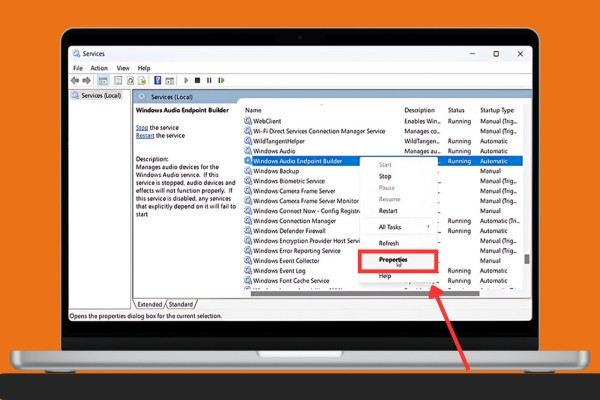Choose Stop in the context menu
600x400 pixels.
point(385,176)
